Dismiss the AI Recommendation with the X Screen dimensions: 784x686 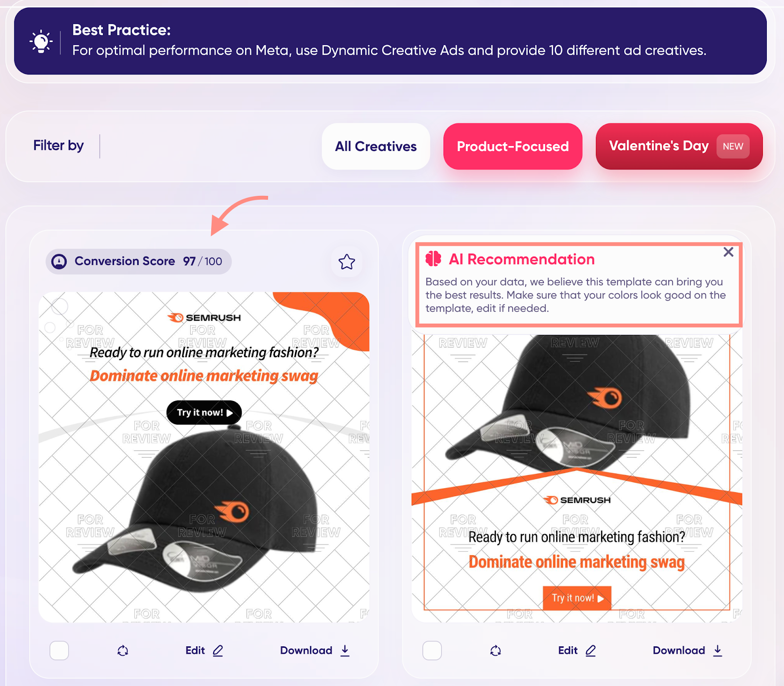(728, 252)
